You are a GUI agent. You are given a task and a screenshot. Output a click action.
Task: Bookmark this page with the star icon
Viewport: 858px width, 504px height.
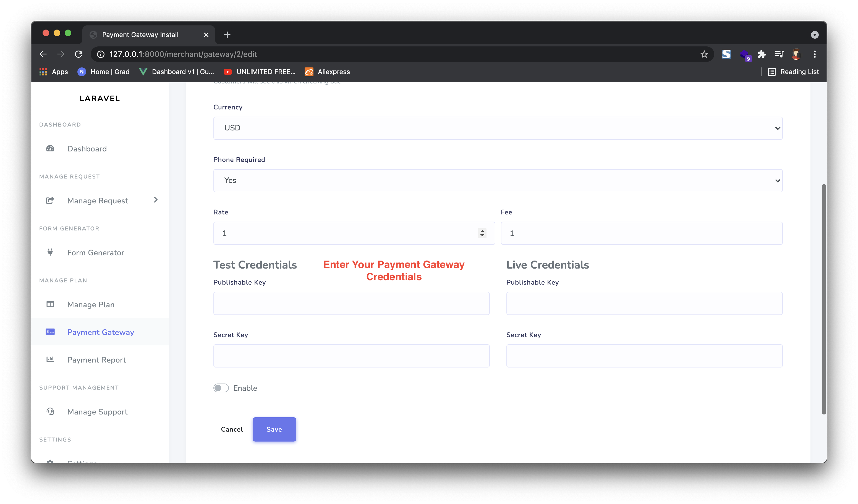704,54
